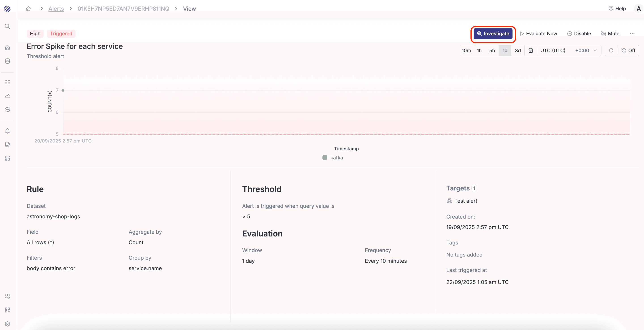Click the kafka legend color swatch
This screenshot has height=330, width=644.
click(x=325, y=157)
